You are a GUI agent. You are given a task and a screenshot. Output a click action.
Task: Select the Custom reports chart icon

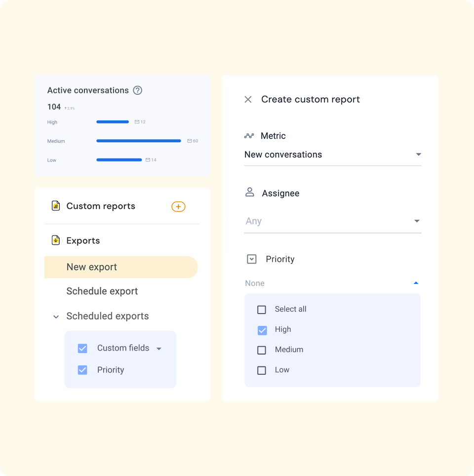click(x=55, y=206)
